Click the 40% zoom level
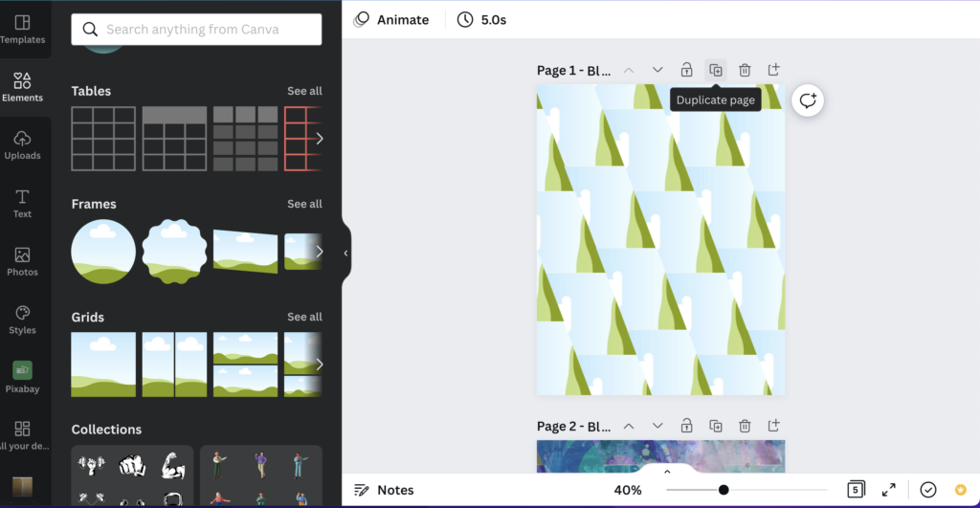Viewport: 980px width, 508px height. [x=628, y=490]
